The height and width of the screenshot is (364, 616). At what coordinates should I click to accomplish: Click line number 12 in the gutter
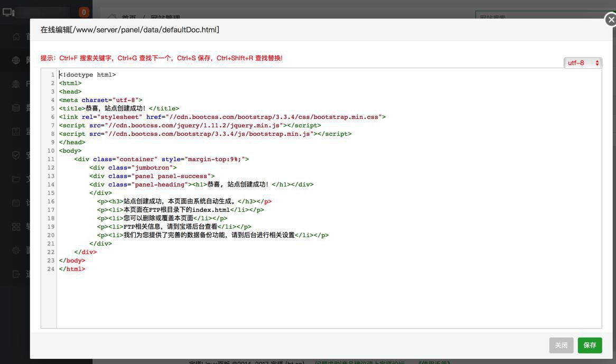[x=51, y=167]
